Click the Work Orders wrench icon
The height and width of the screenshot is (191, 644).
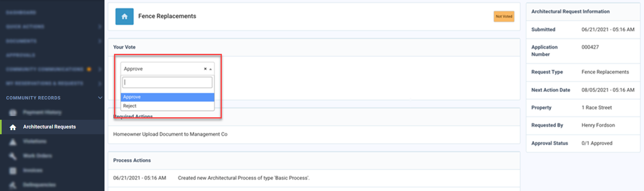(x=13, y=156)
